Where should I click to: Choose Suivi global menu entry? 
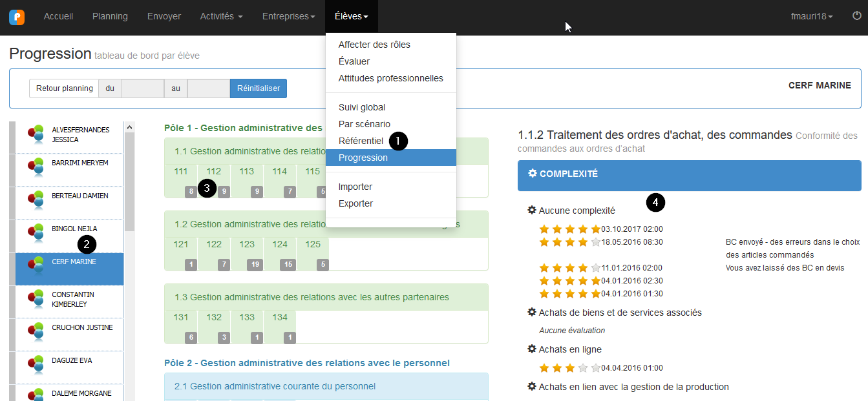pyautogui.click(x=362, y=107)
